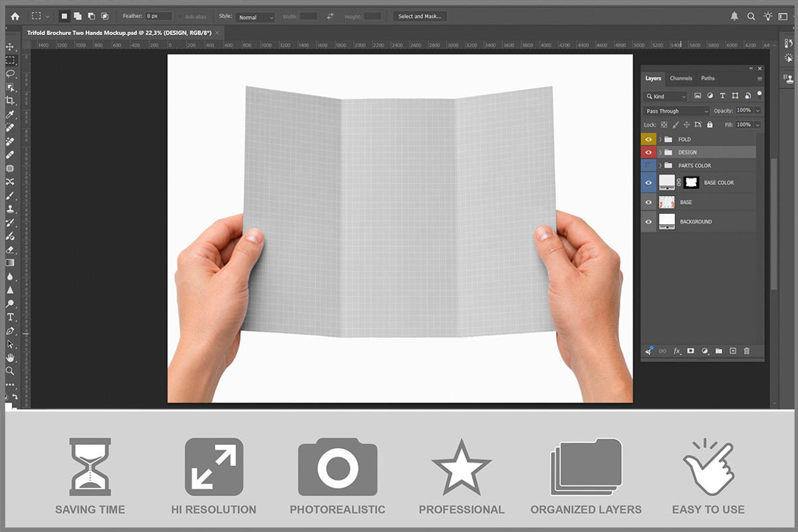The image size is (798, 532).
Task: Hide the BASE COLOR layer
Action: [648, 182]
